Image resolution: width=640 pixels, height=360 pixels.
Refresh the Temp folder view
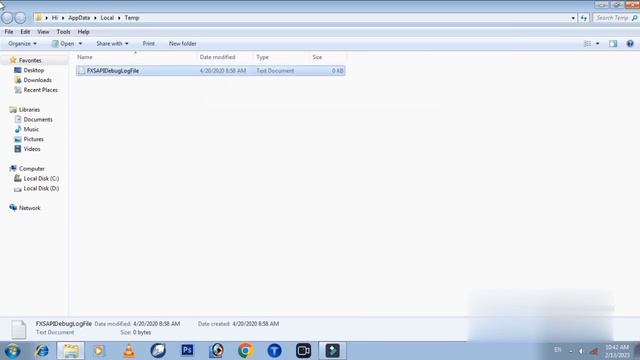pyautogui.click(x=584, y=18)
